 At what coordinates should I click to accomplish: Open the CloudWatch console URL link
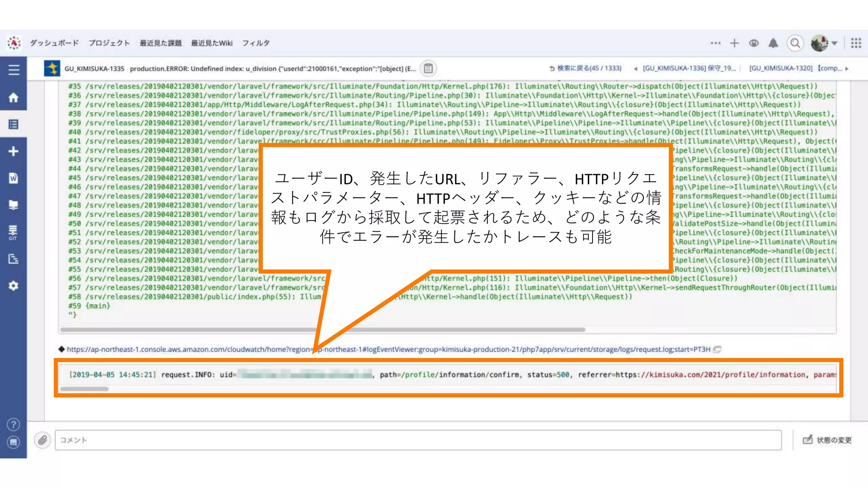tap(388, 349)
